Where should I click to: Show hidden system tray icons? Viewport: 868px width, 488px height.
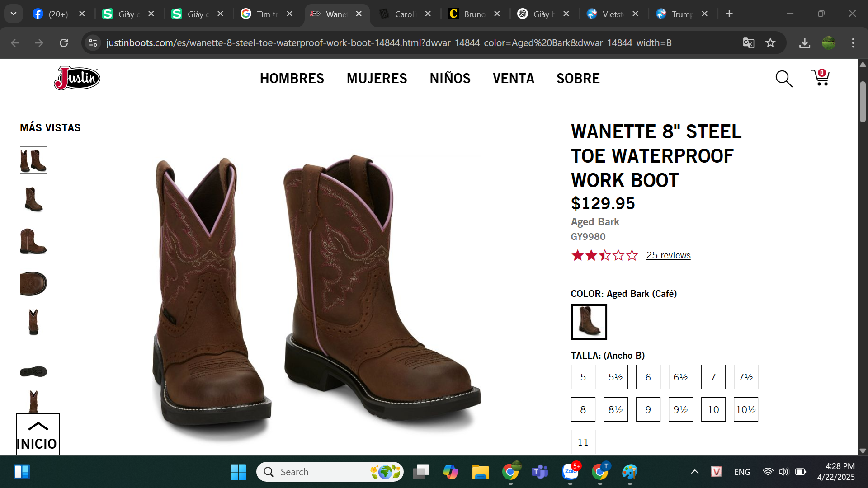[x=695, y=472]
